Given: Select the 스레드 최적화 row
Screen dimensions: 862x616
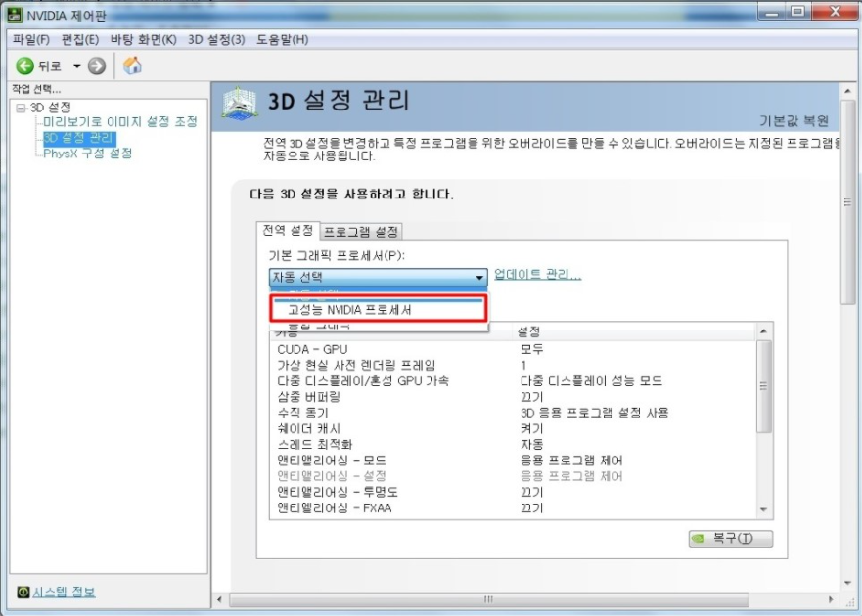Looking at the screenshot, I should pyautogui.click(x=513, y=444).
